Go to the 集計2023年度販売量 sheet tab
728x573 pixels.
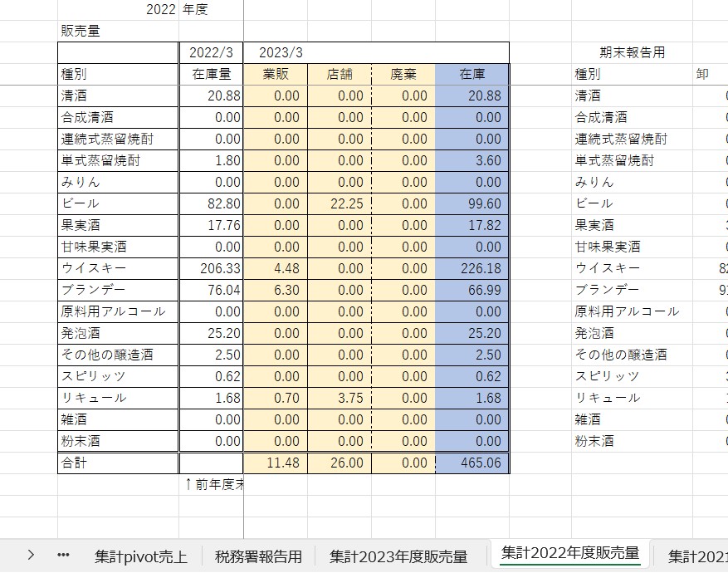point(398,556)
